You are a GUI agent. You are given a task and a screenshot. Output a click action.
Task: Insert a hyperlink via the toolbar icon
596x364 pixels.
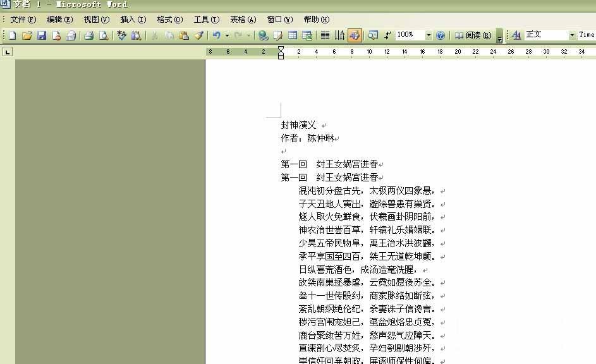coord(263,35)
